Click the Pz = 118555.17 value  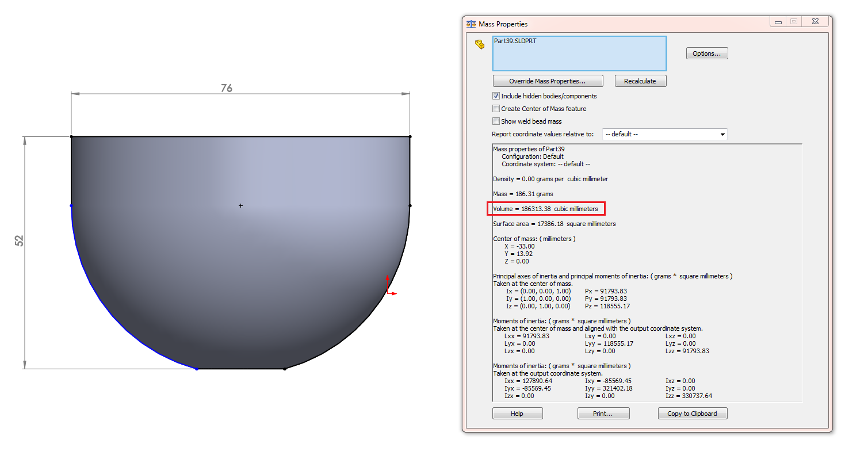pyautogui.click(x=607, y=306)
